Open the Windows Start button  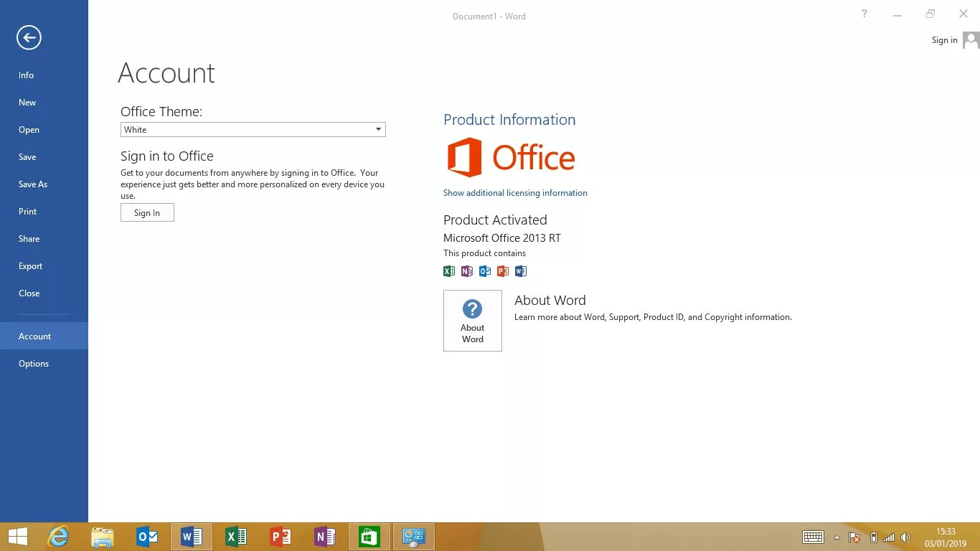click(18, 537)
